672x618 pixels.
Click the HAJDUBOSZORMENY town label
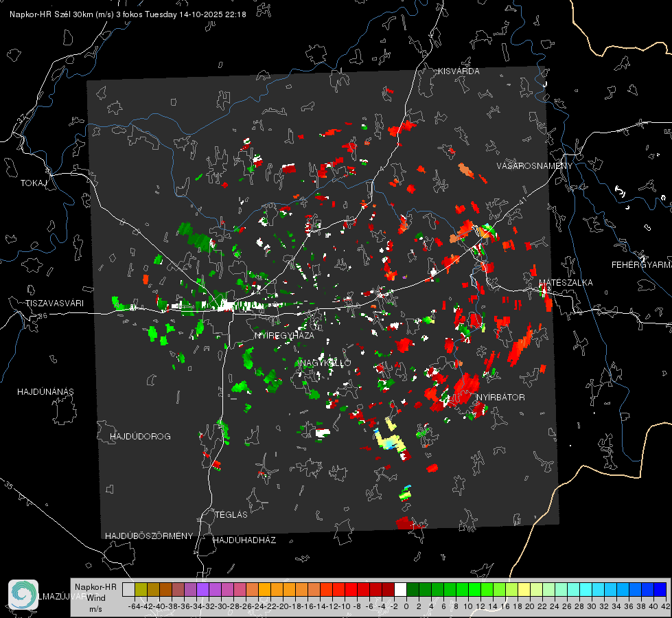pos(149,536)
